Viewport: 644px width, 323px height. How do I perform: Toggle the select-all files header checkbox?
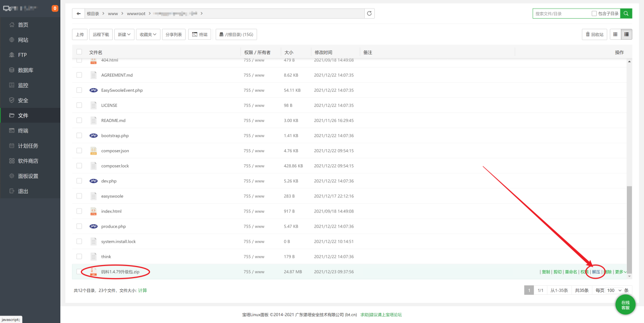click(x=79, y=52)
